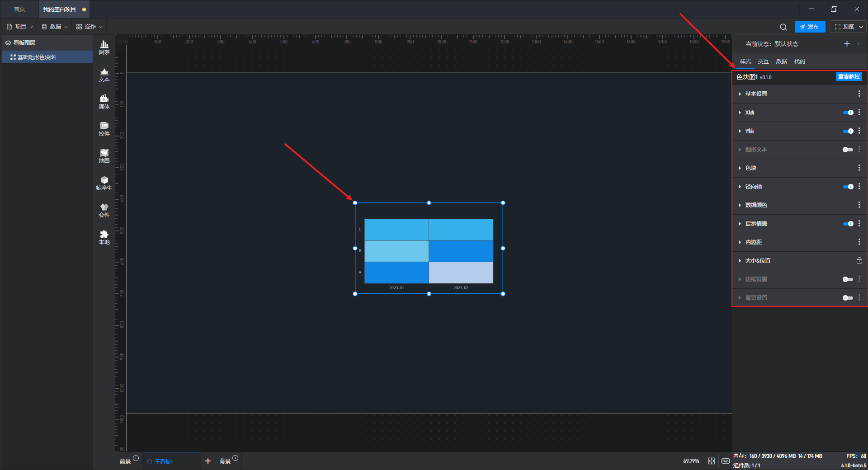The image size is (868, 470).
Task: Add a new sub-board with plus icon
Action: click(208, 461)
